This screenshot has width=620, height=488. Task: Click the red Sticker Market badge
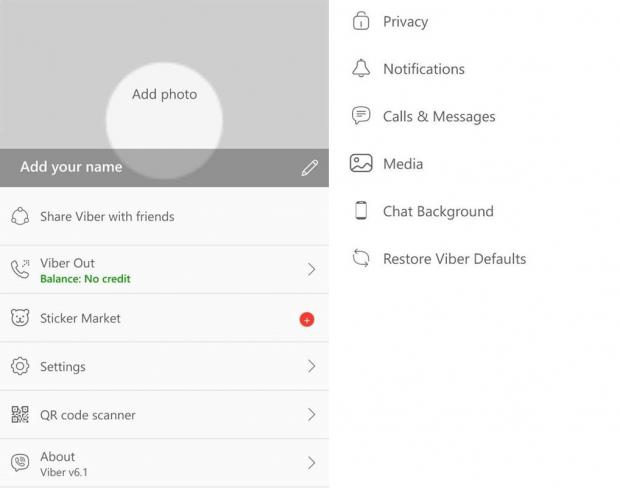tap(307, 320)
